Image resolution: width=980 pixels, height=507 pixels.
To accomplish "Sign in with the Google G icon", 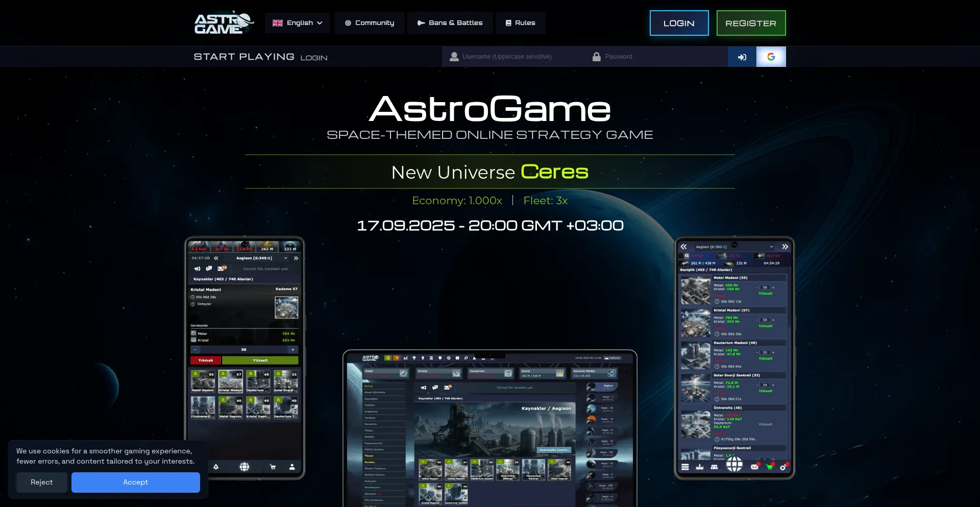I will (x=771, y=57).
